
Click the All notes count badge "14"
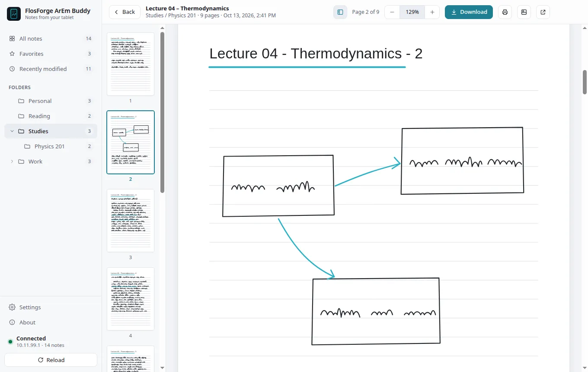(x=89, y=38)
